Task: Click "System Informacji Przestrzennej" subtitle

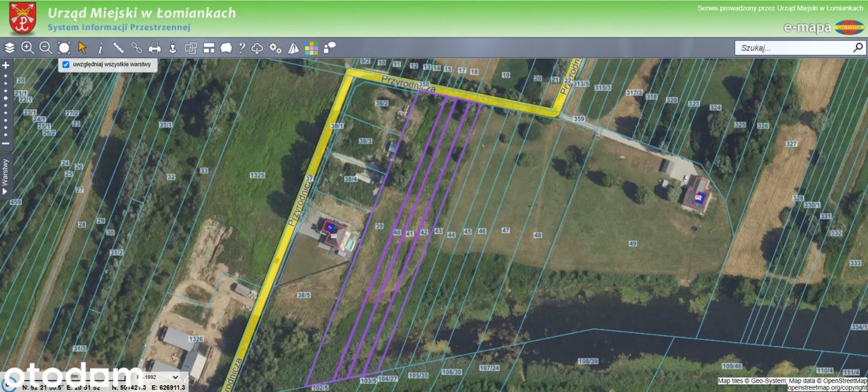Action: coord(119,27)
